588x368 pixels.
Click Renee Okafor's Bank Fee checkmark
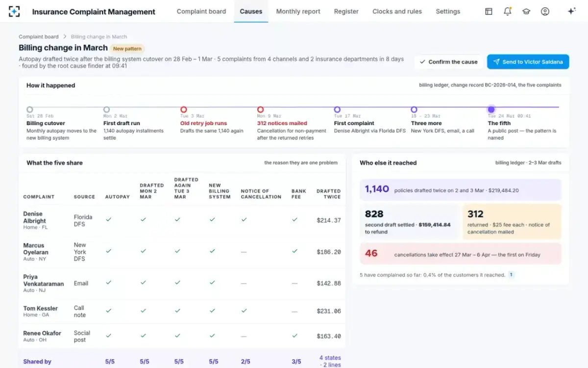pyautogui.click(x=294, y=336)
